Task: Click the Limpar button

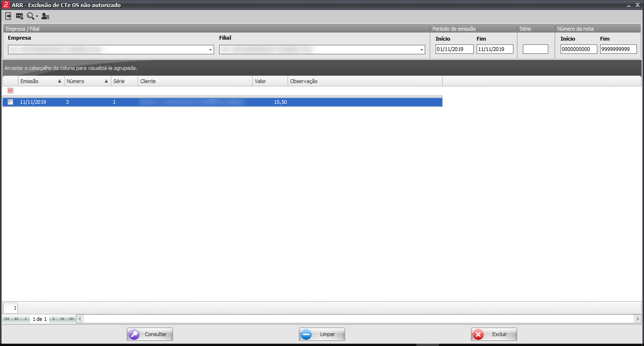Action: (322, 334)
